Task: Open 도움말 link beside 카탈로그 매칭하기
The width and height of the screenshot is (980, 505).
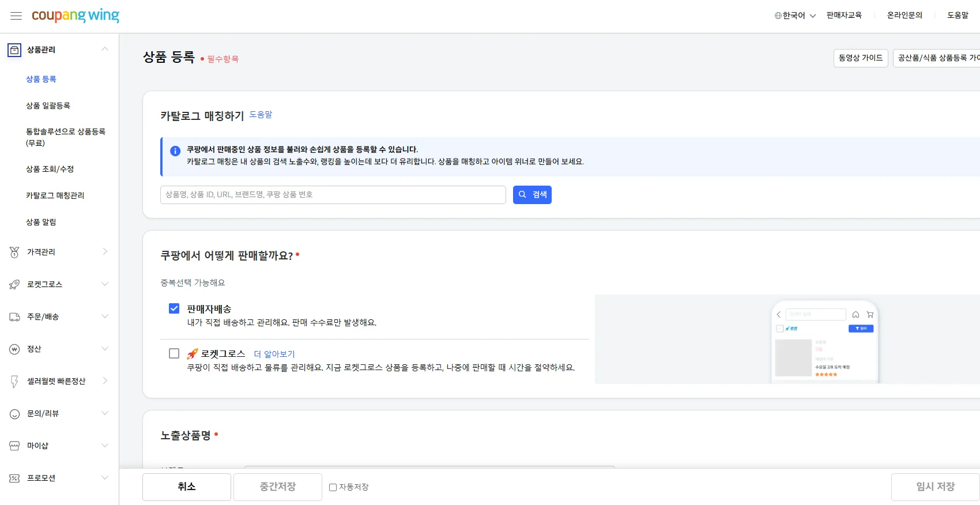Action: 261,115
